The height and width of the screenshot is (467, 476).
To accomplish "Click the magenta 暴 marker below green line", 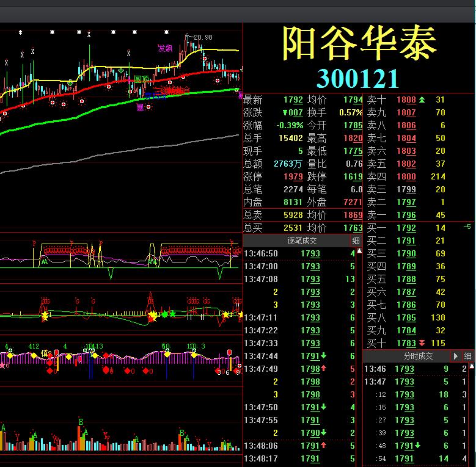I will coord(140,107).
